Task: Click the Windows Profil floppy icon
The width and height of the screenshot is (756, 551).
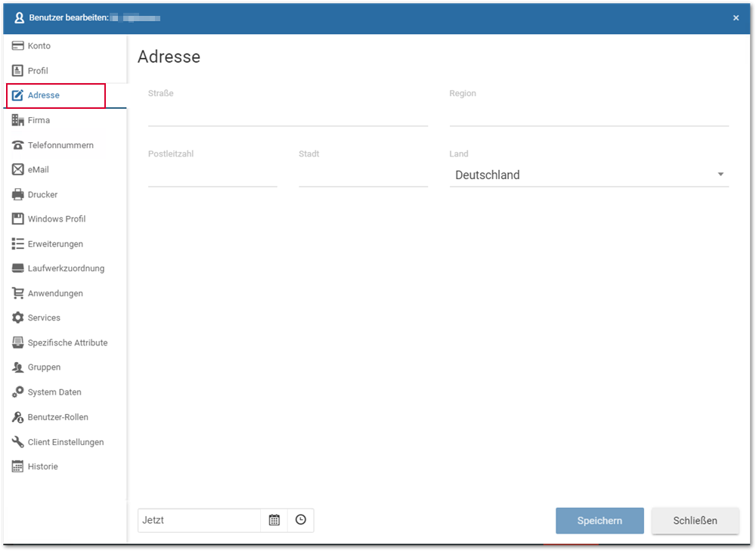Action: tap(18, 219)
